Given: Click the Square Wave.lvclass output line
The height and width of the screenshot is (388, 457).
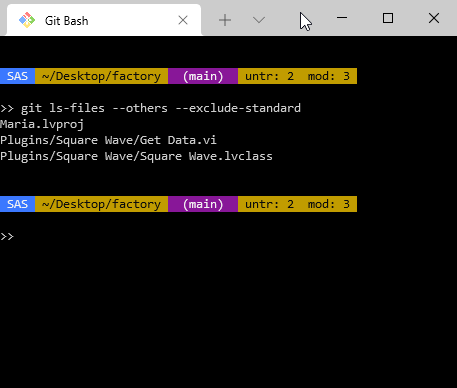Looking at the screenshot, I should tap(136, 156).
